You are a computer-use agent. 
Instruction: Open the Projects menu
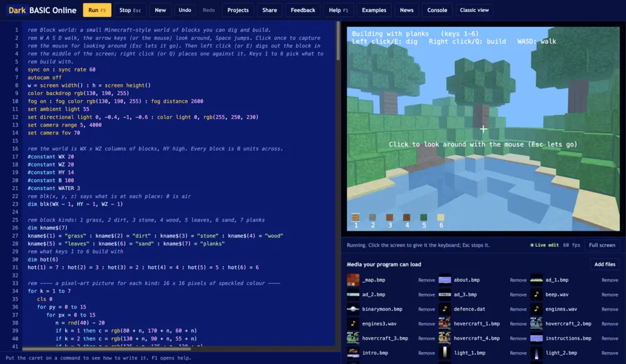coord(238,10)
